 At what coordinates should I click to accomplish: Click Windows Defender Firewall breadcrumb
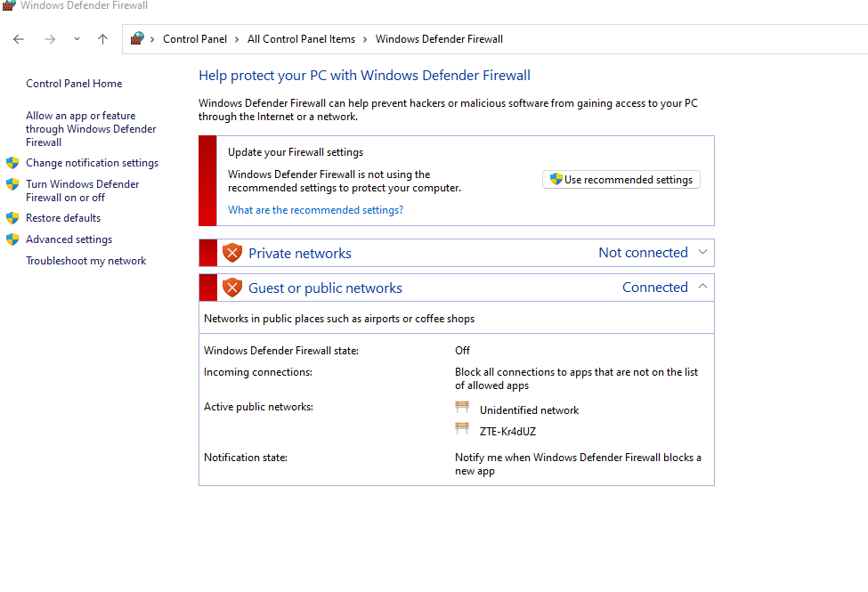[439, 39]
